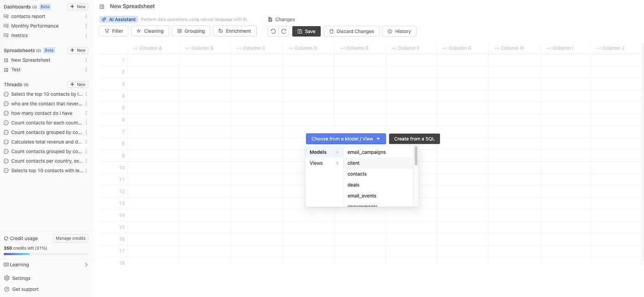644x297 pixels.
Task: Click Manage credits button
Action: (x=70, y=239)
